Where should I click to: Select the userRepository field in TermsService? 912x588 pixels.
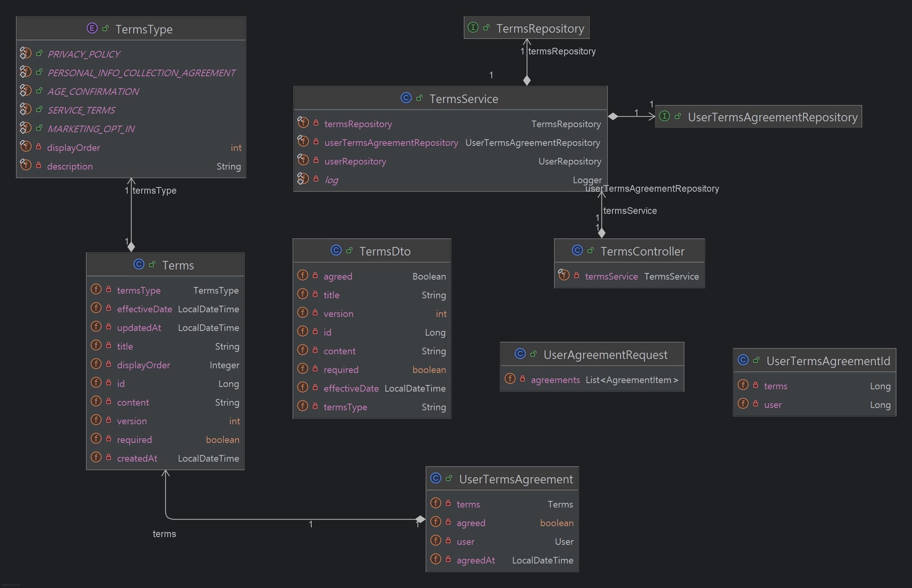(x=355, y=161)
